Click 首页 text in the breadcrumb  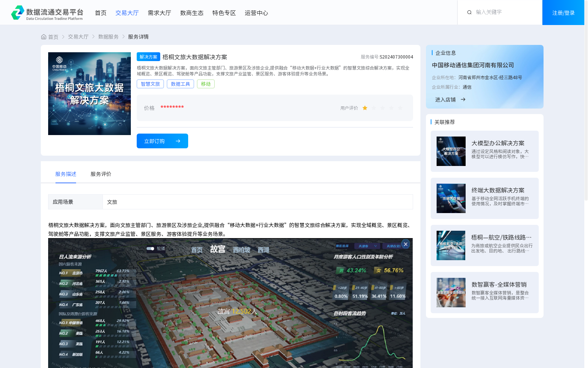53,37
